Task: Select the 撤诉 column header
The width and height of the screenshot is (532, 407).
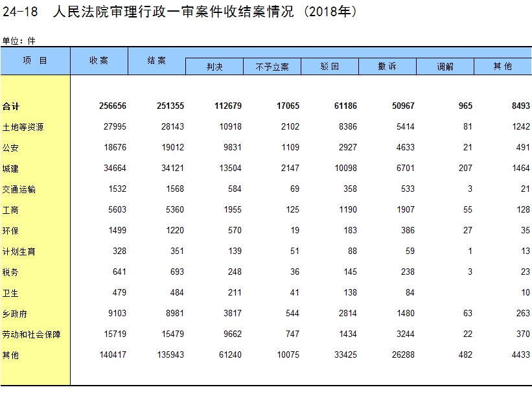Action: 387,67
